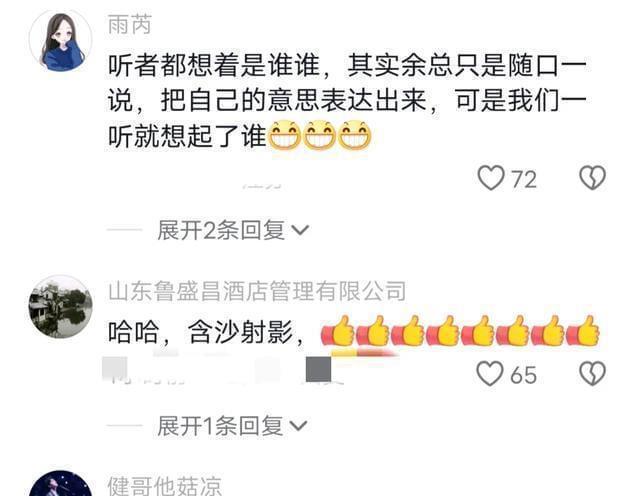The width and height of the screenshot is (640, 496).
Task: Open username 山东鲁盛昌酒店管理有限公司
Action: (x=257, y=291)
